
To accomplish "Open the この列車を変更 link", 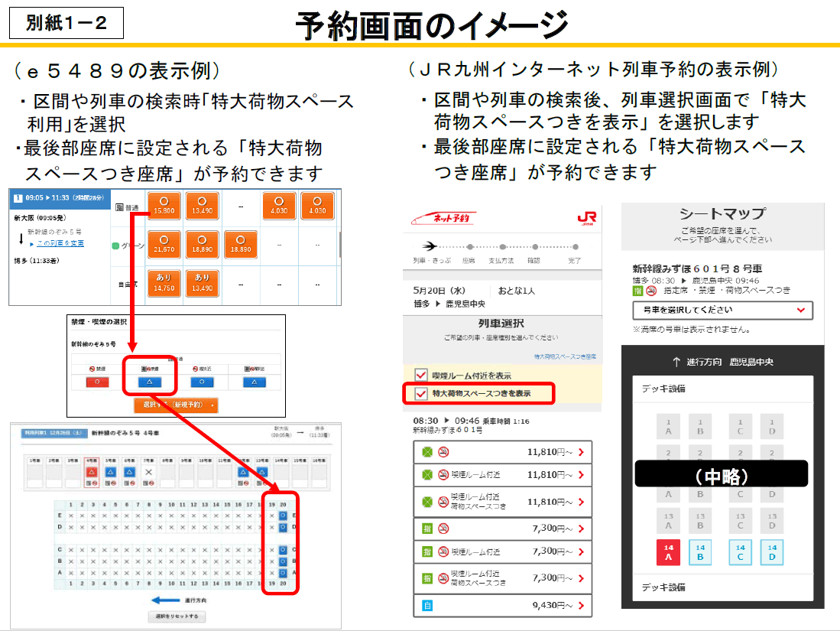I will point(60,243).
